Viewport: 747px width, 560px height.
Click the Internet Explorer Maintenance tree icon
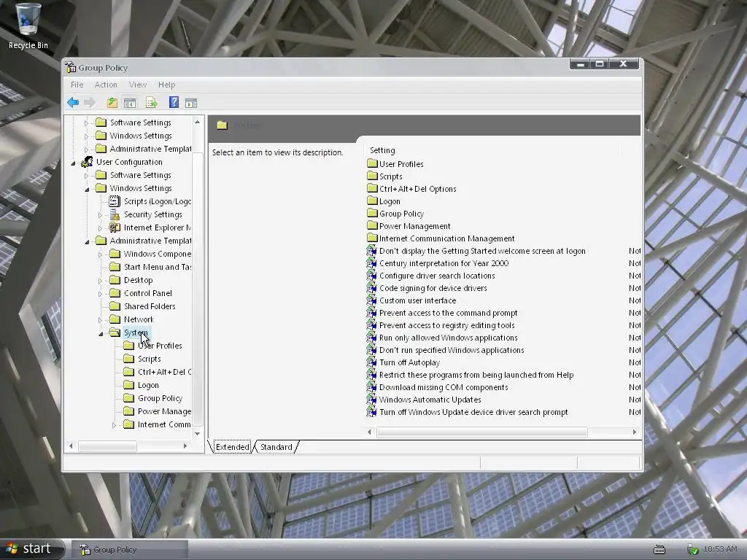coord(115,227)
